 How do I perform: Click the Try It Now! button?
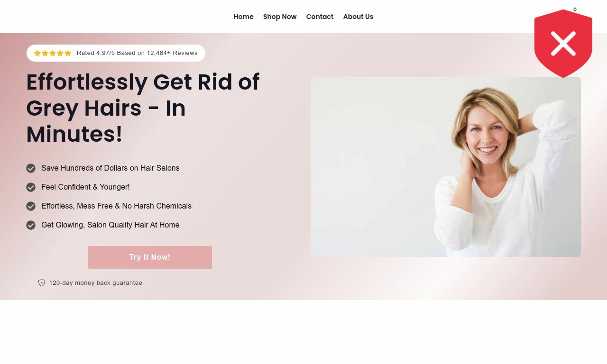pos(150,257)
